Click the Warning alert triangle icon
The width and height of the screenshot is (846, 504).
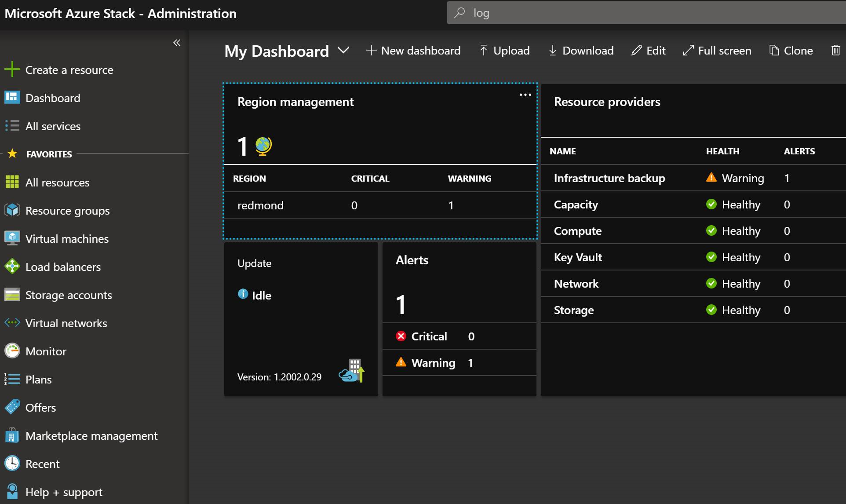click(401, 362)
